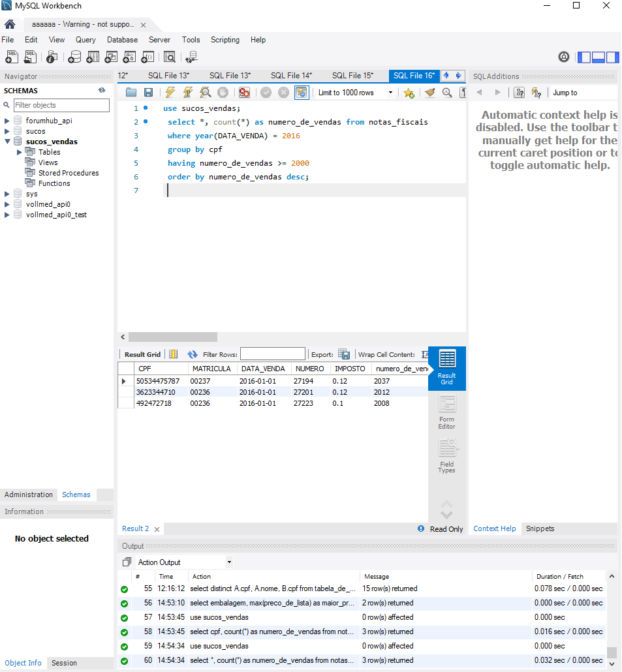Viewport: 622px width, 672px height.
Task: Run EXPLAIN on the current statement icon
Action: tap(206, 92)
